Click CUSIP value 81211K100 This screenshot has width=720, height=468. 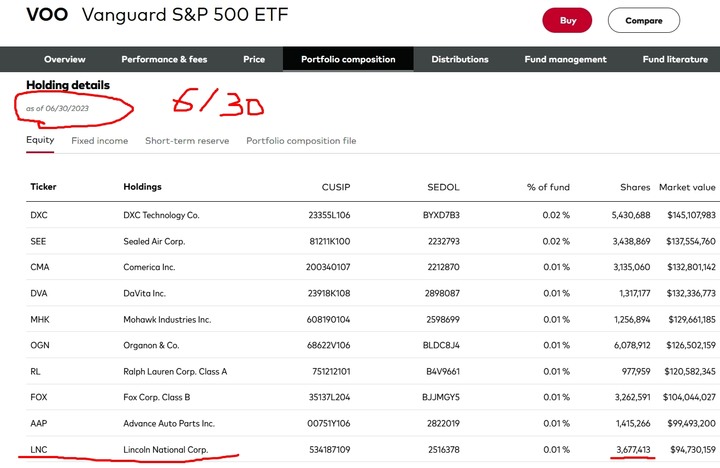click(x=330, y=241)
